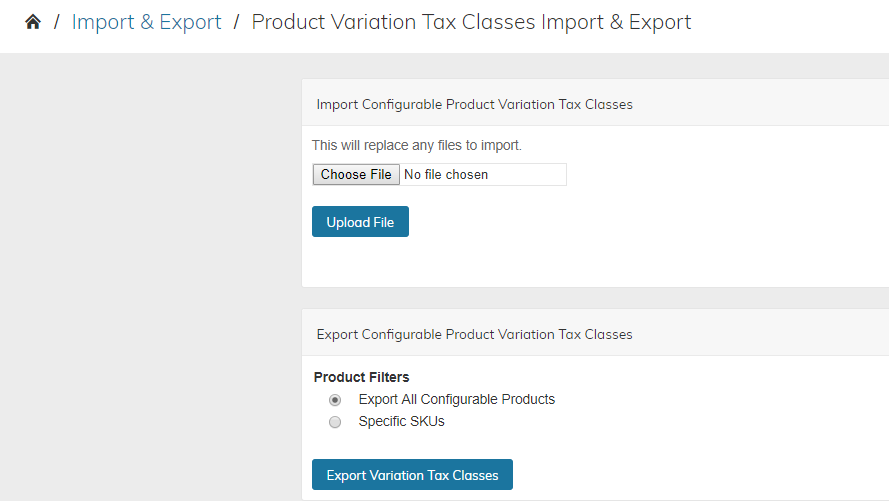Select Export All Configurable Products radio button
Viewport: 889px width, 501px height.
click(335, 400)
